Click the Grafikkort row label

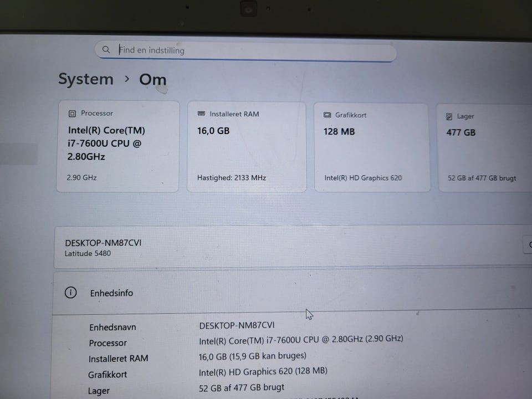(x=107, y=375)
